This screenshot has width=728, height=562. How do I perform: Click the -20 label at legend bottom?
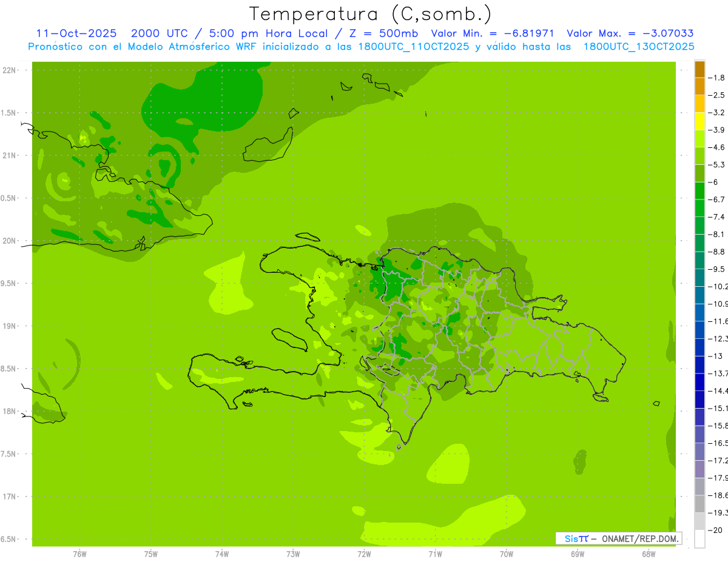716,530
